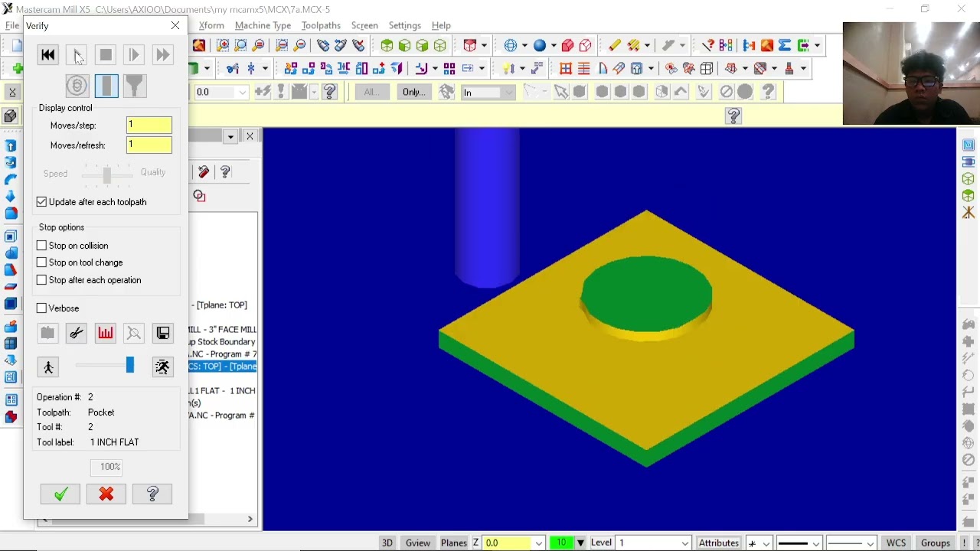Screen dimensions: 980x551
Task: Open the Level dropdown
Action: tap(684, 543)
